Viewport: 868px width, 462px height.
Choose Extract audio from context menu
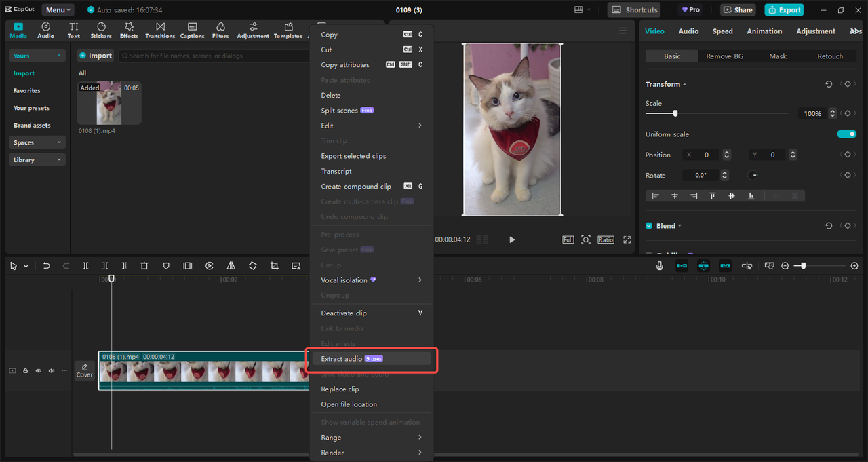tap(371, 358)
